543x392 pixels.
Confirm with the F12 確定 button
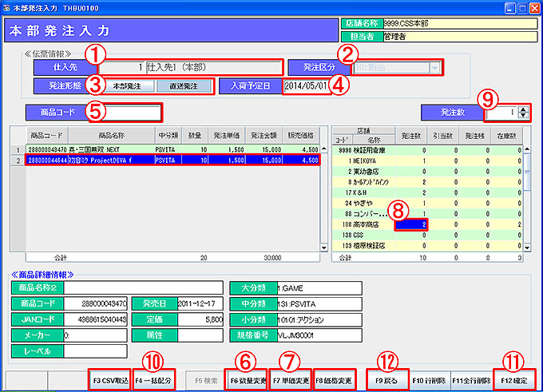pyautogui.click(x=515, y=378)
